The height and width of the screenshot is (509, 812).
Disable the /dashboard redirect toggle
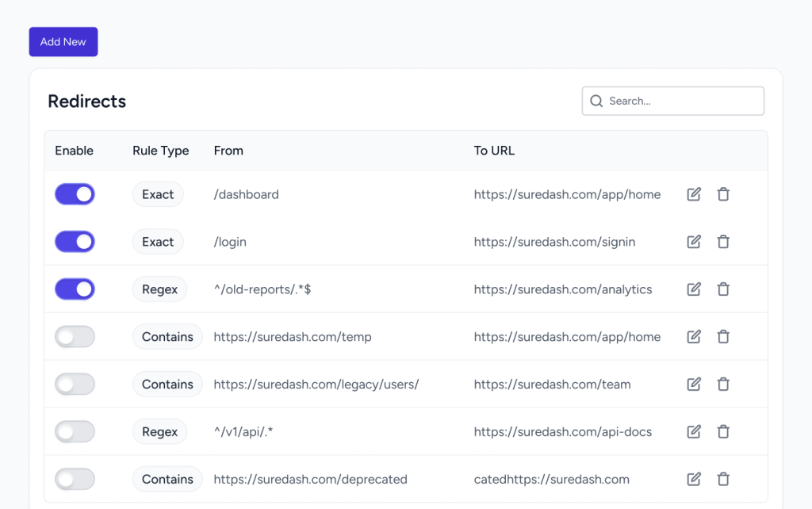coord(75,194)
